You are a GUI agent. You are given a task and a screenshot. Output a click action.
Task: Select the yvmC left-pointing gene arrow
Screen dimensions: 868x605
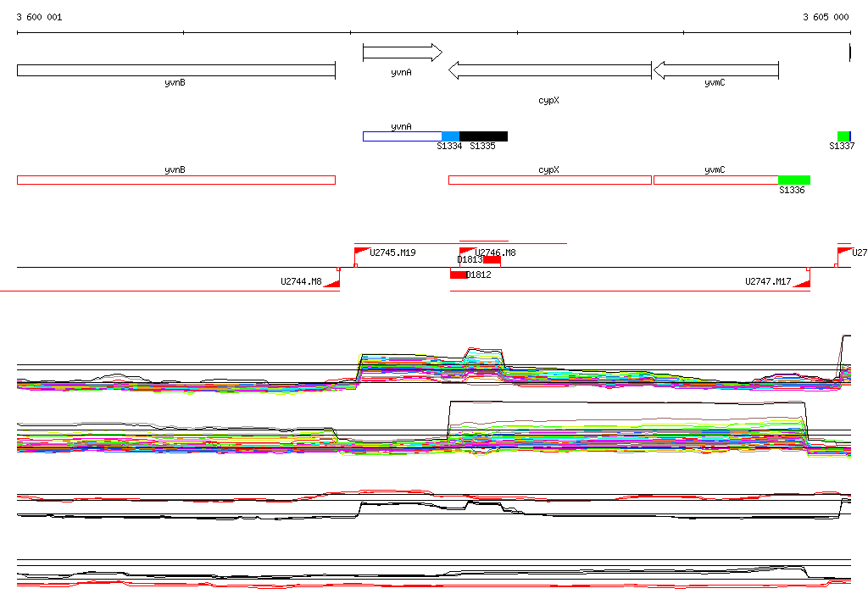[x=715, y=71]
